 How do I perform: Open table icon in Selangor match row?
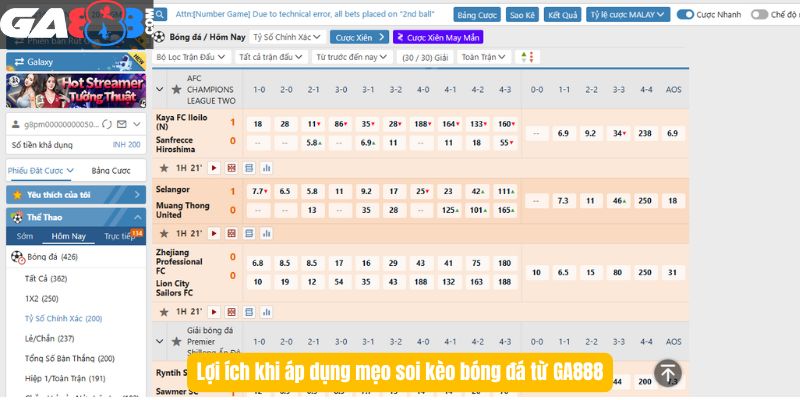249,234
